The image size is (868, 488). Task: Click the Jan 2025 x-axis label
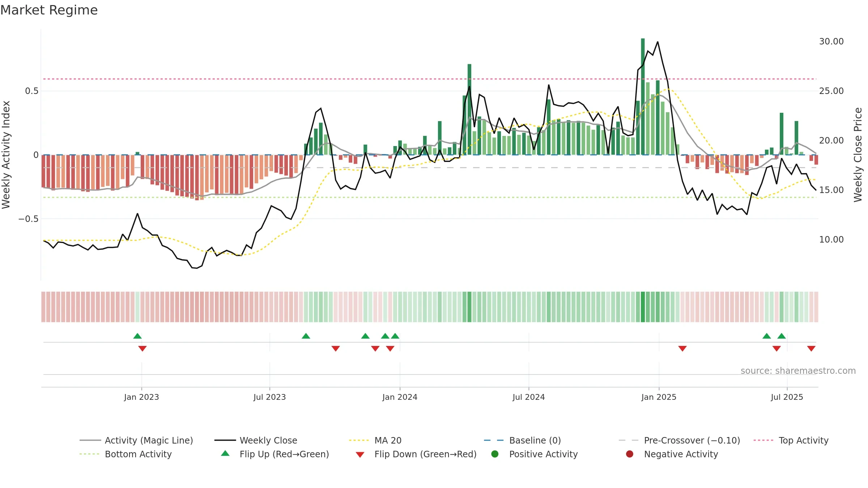point(659,397)
